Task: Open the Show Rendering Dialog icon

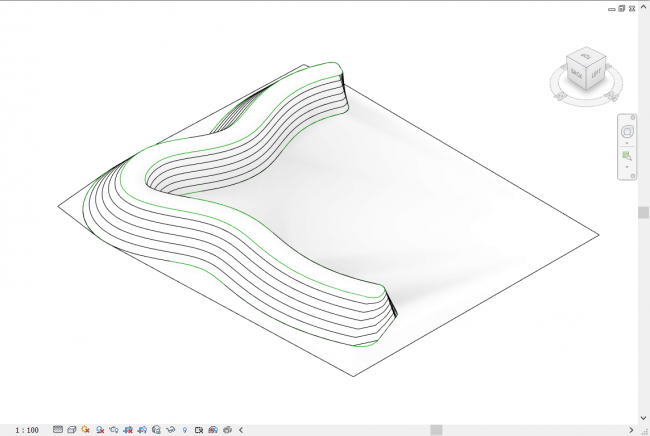Action: [115, 429]
